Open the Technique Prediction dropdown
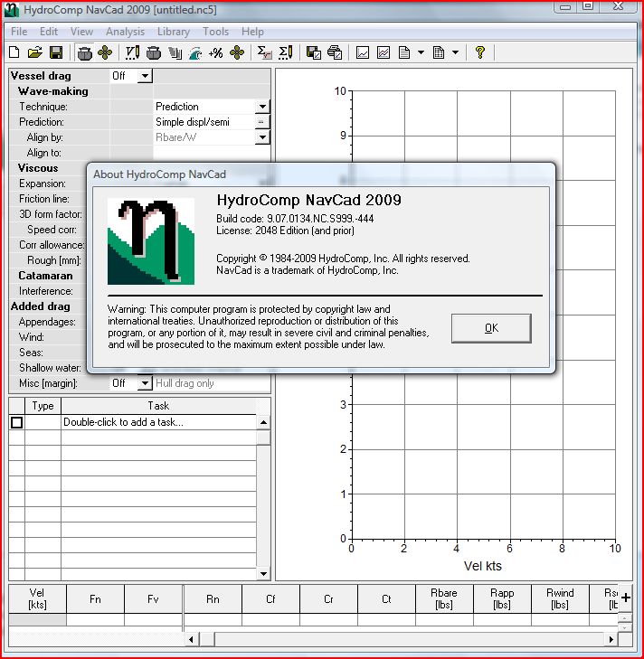Screen dimensions: 644x659 pos(262,107)
